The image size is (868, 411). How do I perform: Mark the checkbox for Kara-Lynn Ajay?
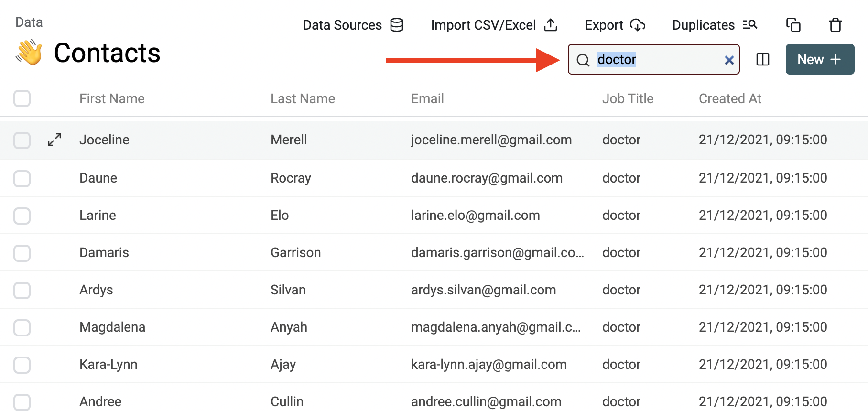pyautogui.click(x=22, y=365)
